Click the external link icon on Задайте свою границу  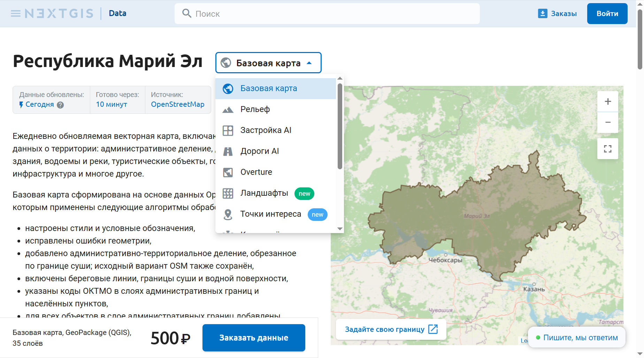coord(433,329)
